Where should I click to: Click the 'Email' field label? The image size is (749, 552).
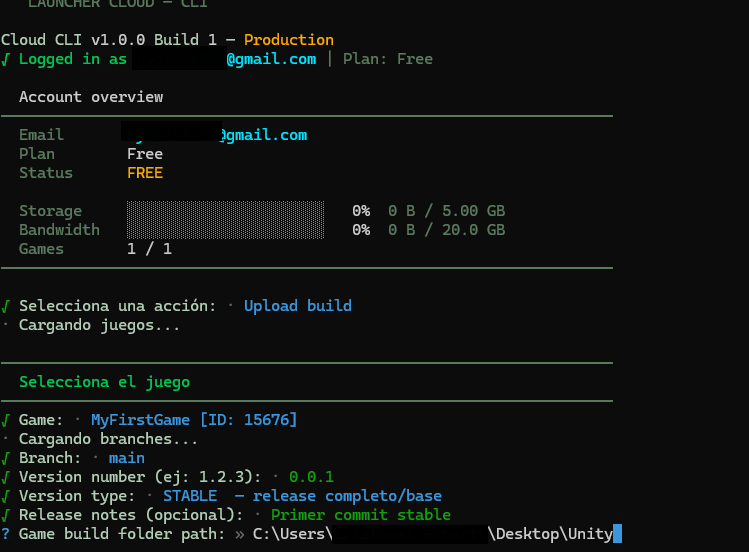[41, 135]
